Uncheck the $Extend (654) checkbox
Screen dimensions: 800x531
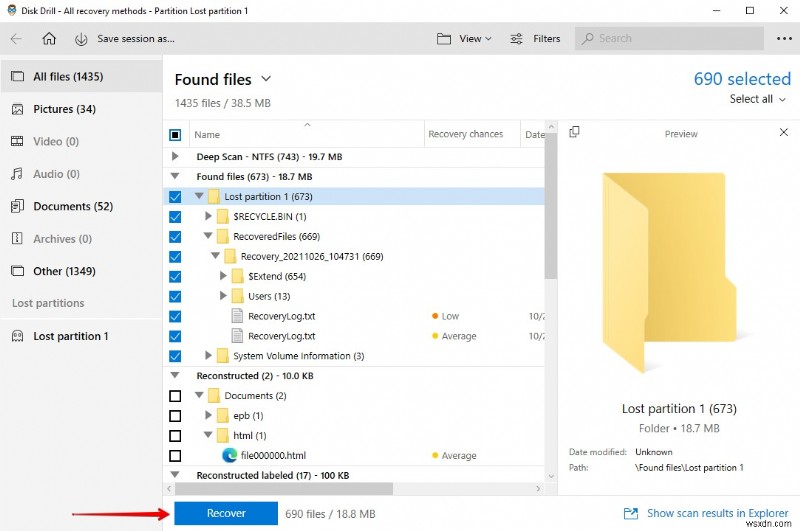coord(175,276)
